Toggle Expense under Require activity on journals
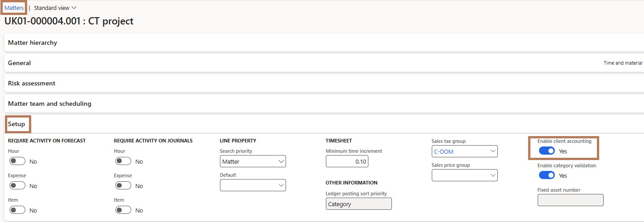644x222 pixels. (124, 186)
